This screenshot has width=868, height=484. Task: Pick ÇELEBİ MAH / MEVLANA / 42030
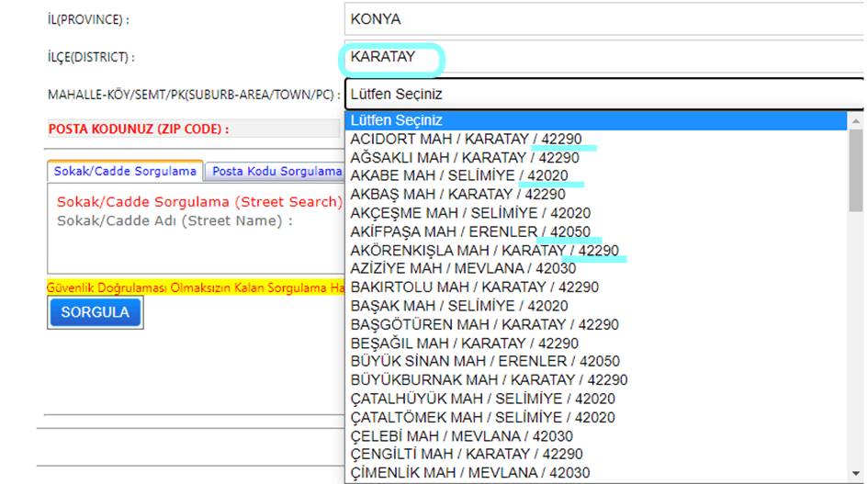(461, 436)
